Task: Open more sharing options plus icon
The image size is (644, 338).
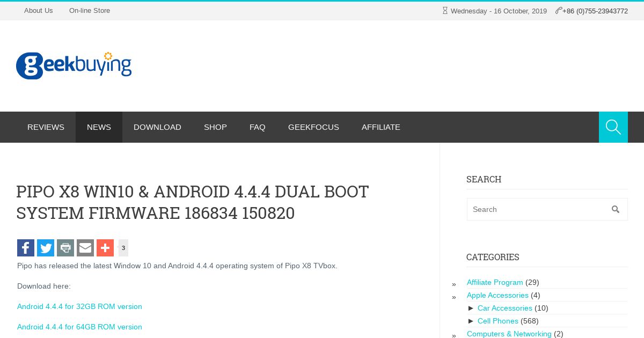Action: pos(105,248)
